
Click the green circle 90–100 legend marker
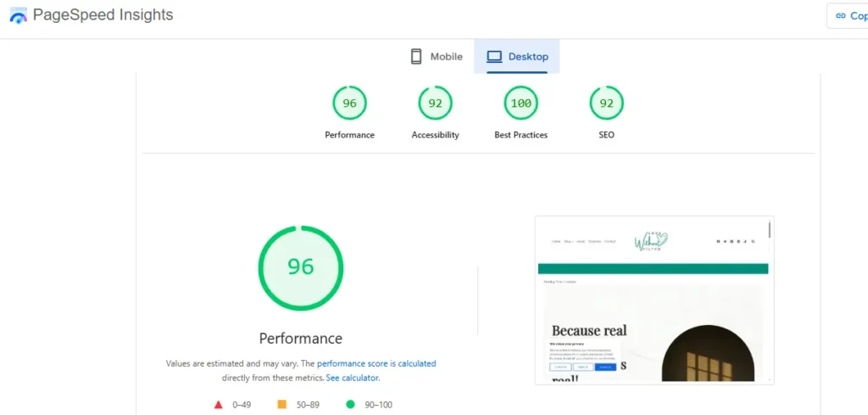(350, 405)
